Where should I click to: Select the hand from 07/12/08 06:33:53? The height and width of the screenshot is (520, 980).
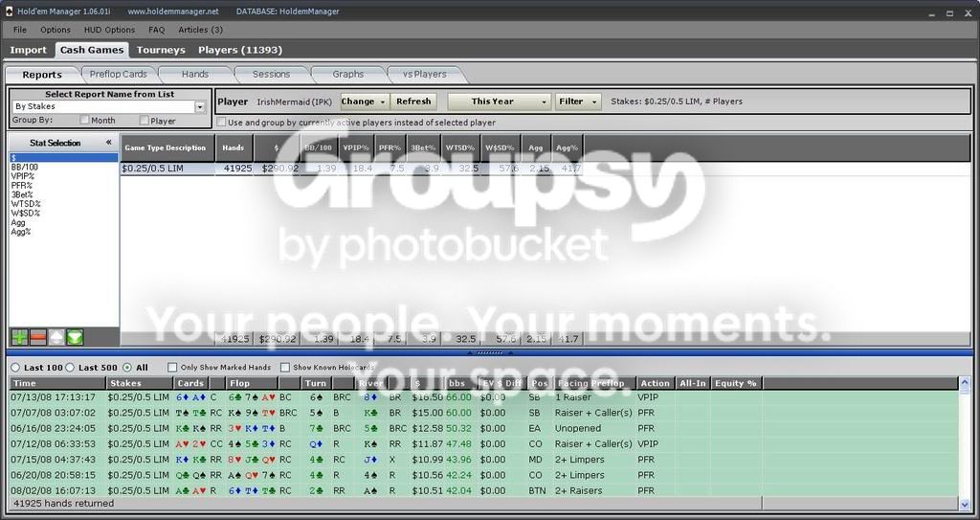484,443
